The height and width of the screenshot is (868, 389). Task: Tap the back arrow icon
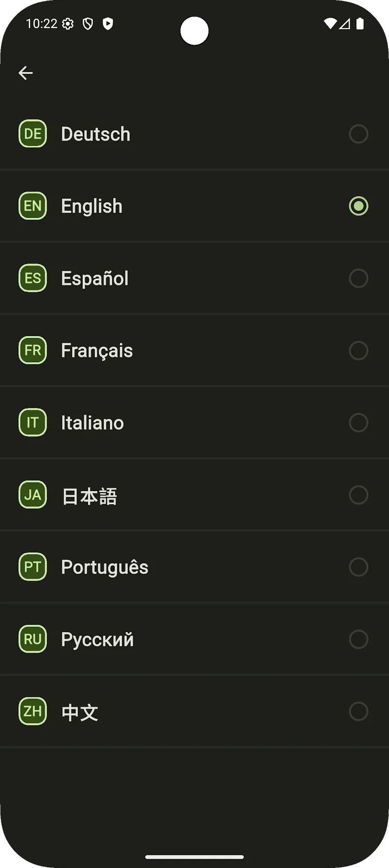click(x=26, y=73)
